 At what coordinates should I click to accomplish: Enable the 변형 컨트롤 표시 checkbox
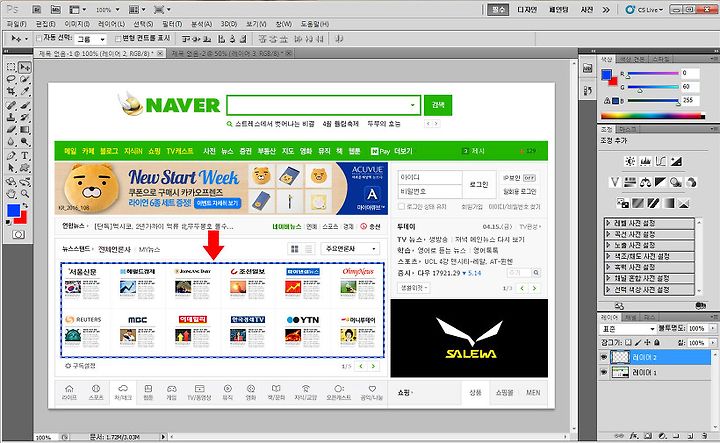[x=118, y=38]
